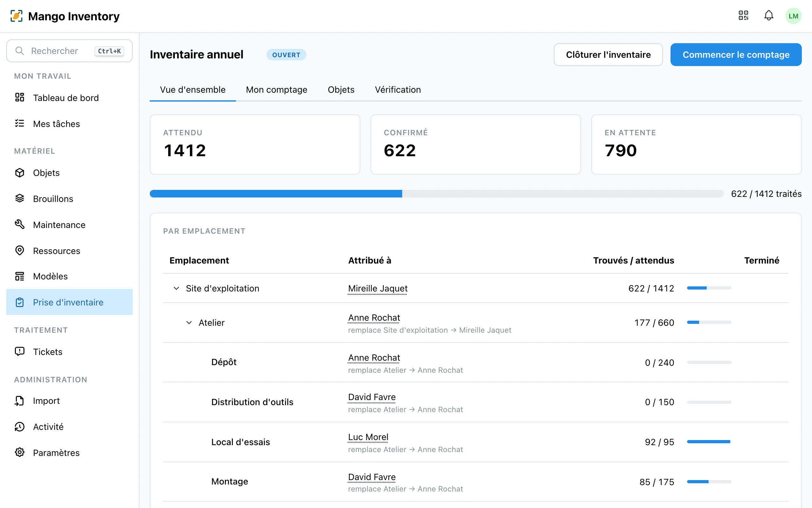812x508 pixels.
Task: Click the overall 622 / 1412 progress bar
Action: [436, 194]
